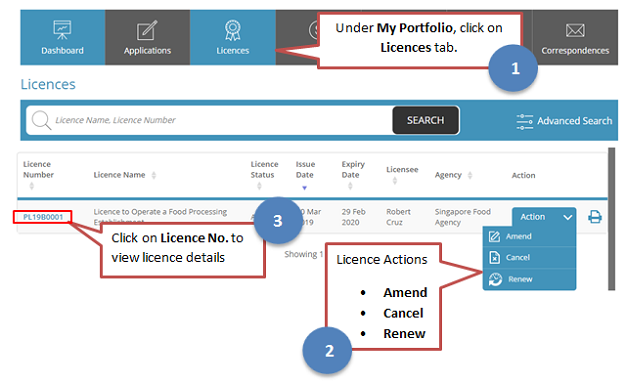The image size is (626, 383).
Task: Click the Amend pencil icon
Action: pyautogui.click(x=494, y=236)
